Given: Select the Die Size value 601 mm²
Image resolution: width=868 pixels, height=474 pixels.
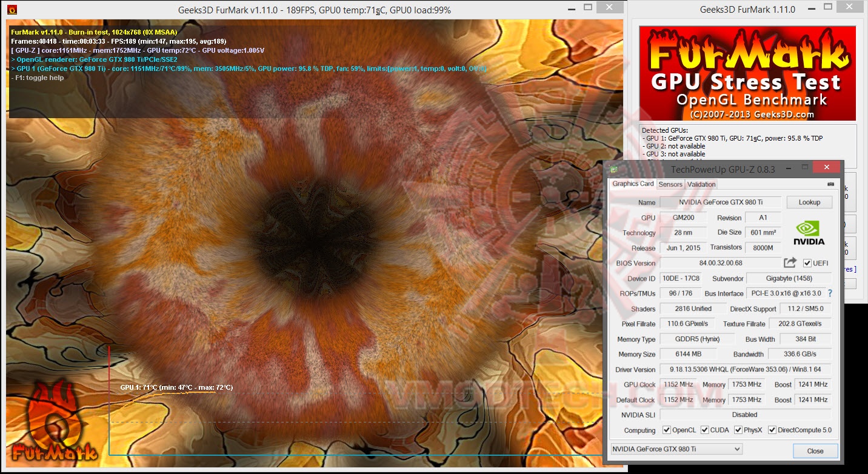Looking at the screenshot, I should tap(763, 233).
